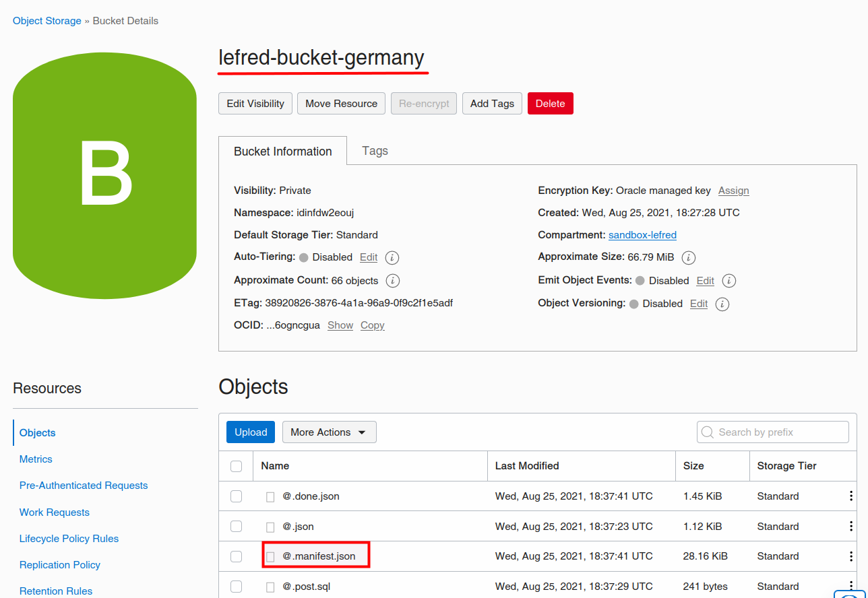Screen dimensions: 868x598
Task: Open Object Versioning info icon
Action: click(722, 304)
